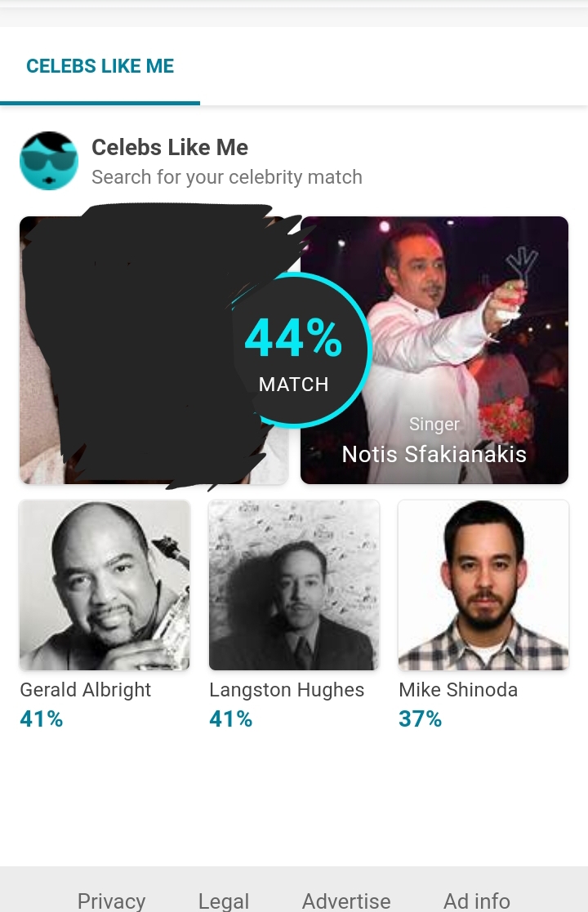
Task: Click the Mike Shinoda name
Action: point(458,690)
